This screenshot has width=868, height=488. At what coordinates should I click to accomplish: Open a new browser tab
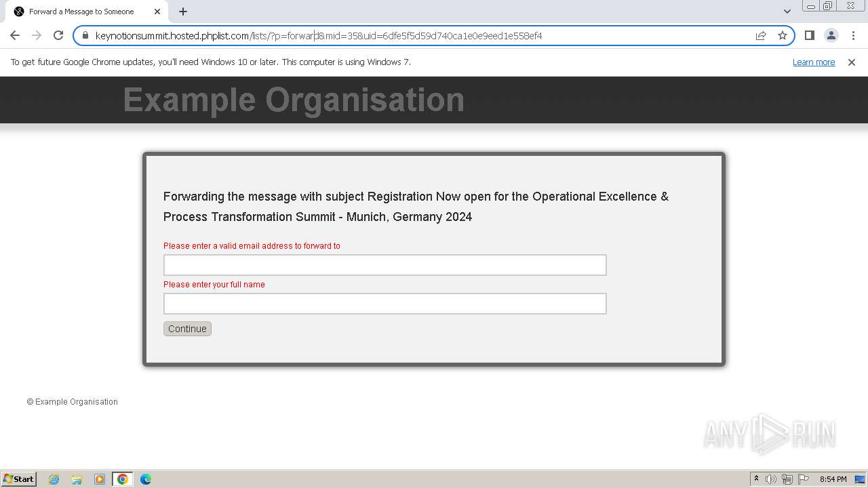point(183,12)
